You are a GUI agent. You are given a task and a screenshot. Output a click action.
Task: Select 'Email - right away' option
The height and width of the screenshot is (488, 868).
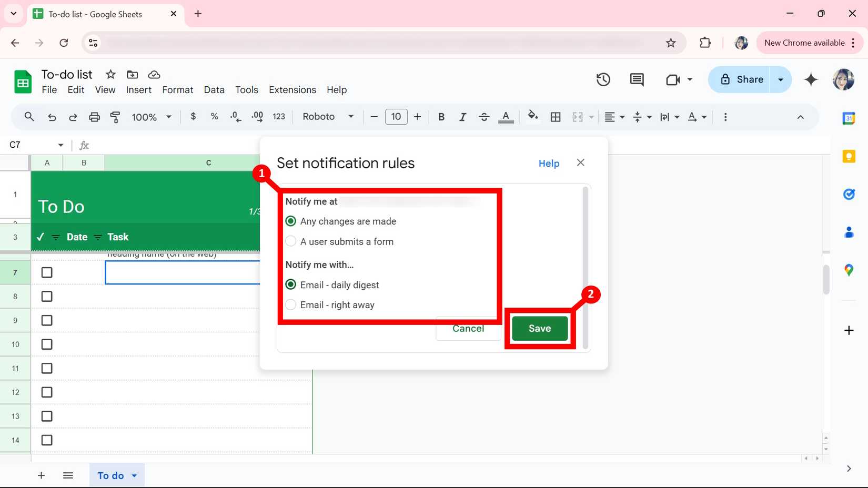pyautogui.click(x=291, y=305)
